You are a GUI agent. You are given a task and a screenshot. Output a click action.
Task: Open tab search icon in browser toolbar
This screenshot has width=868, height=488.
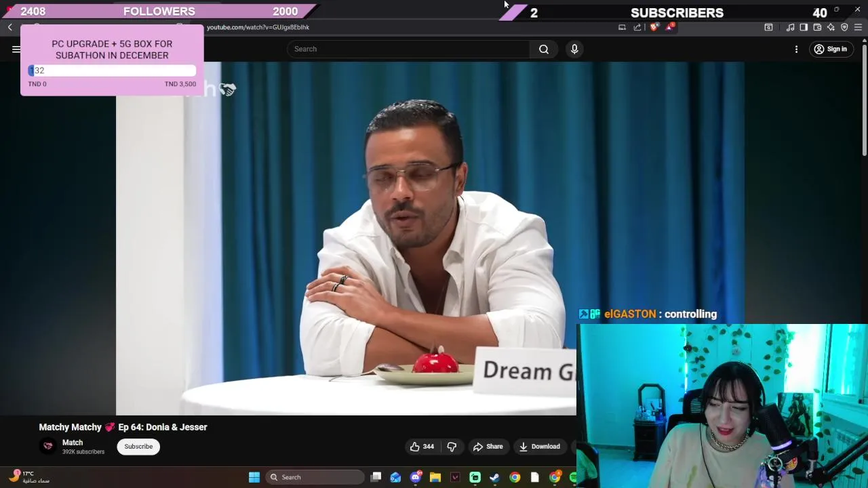point(768,27)
